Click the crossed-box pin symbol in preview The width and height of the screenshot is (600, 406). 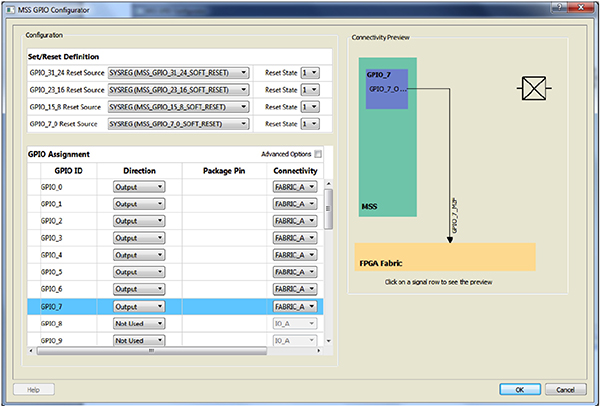535,90
